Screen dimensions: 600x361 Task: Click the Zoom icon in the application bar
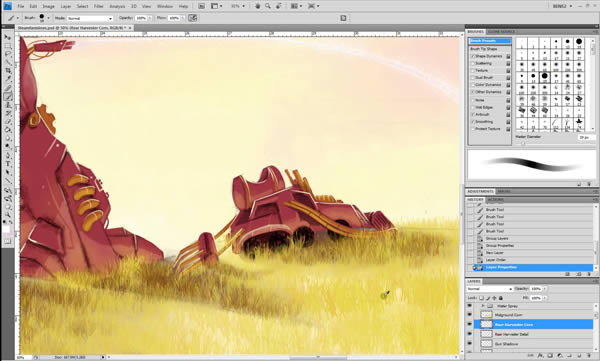pos(268,6)
